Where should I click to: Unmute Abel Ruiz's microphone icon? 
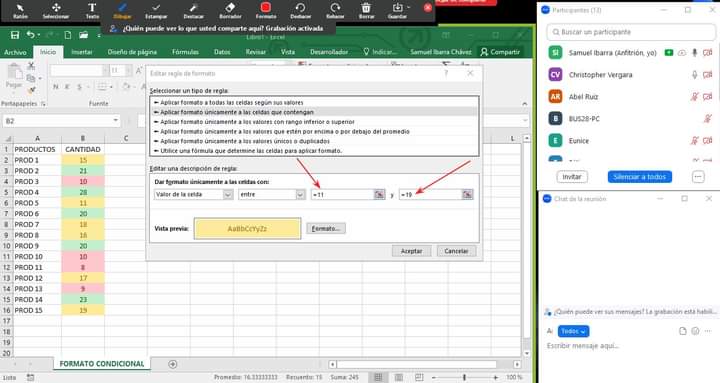pos(694,96)
